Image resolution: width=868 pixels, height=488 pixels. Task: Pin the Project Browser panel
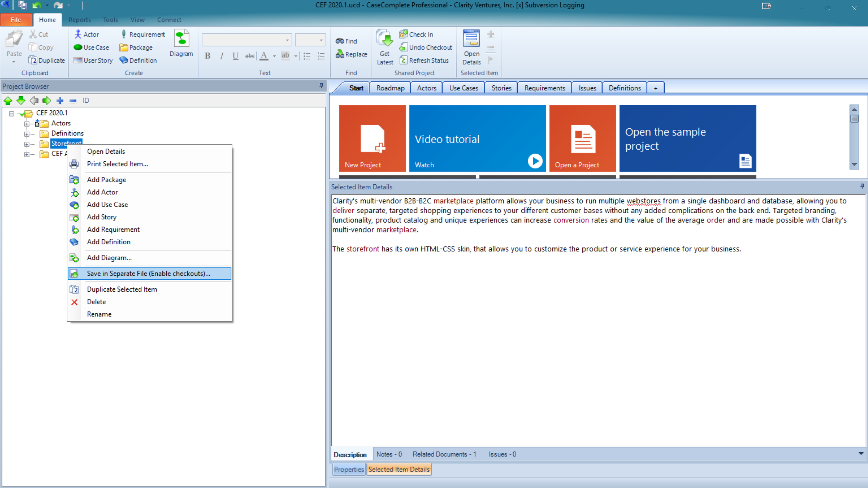pyautogui.click(x=321, y=85)
